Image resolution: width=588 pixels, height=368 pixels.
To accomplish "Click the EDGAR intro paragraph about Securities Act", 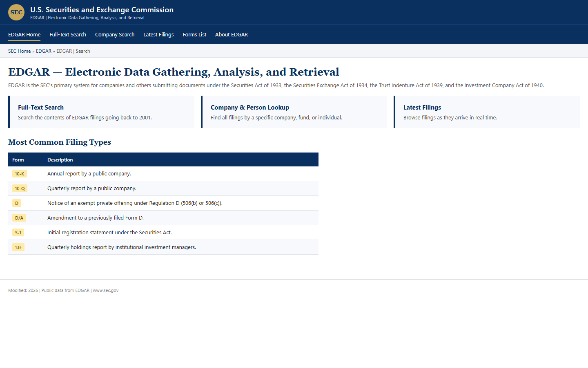I will pyautogui.click(x=276, y=85).
